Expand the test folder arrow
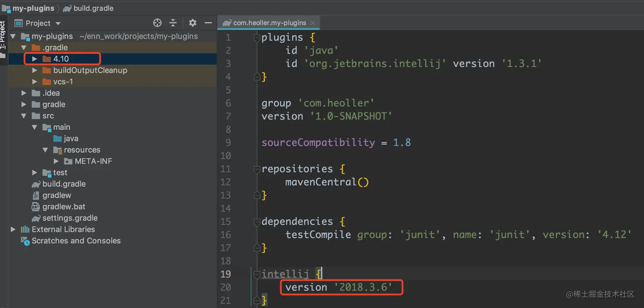The width and height of the screenshot is (644, 308). point(35,172)
